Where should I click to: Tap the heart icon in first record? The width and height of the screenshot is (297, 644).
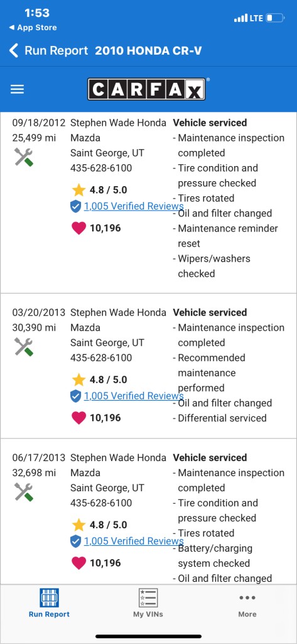(x=78, y=228)
